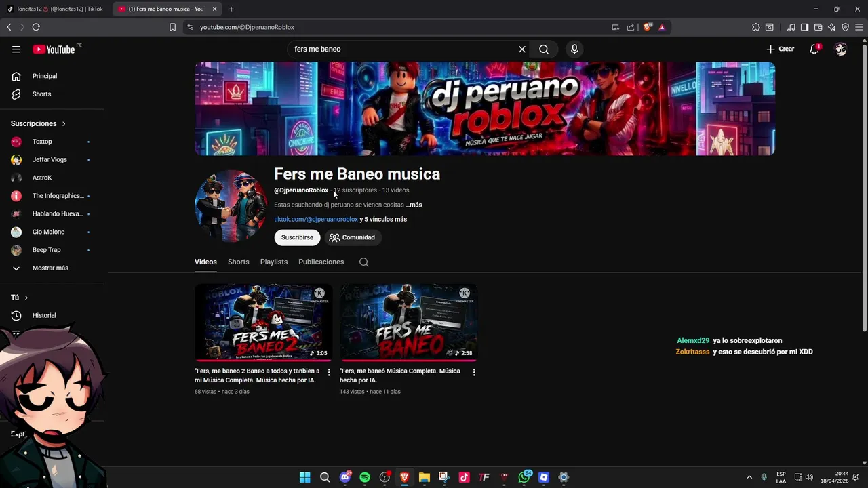Switch to the Playlists tab
This screenshot has height=488, width=868.
(x=274, y=262)
